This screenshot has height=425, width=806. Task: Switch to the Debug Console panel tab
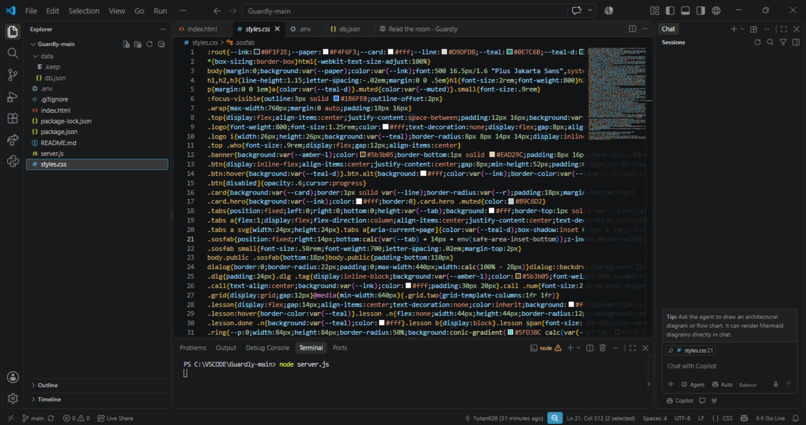click(x=267, y=348)
